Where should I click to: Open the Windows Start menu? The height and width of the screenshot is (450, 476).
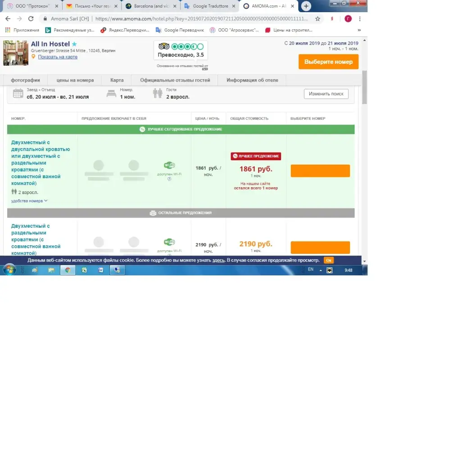coord(9,270)
